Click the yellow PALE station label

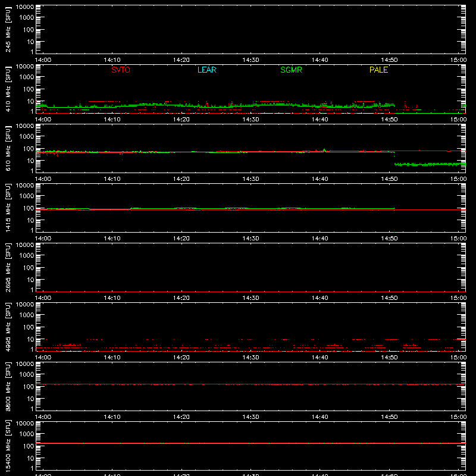click(378, 70)
